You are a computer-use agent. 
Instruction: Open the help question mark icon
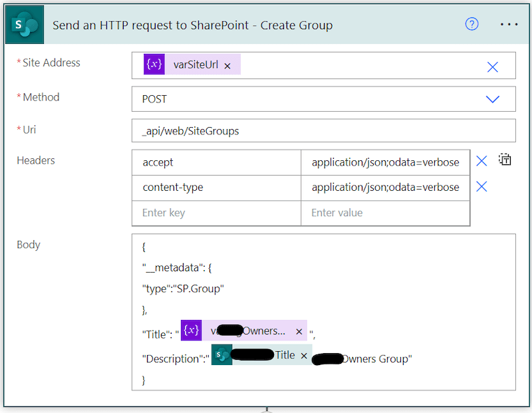tap(471, 24)
